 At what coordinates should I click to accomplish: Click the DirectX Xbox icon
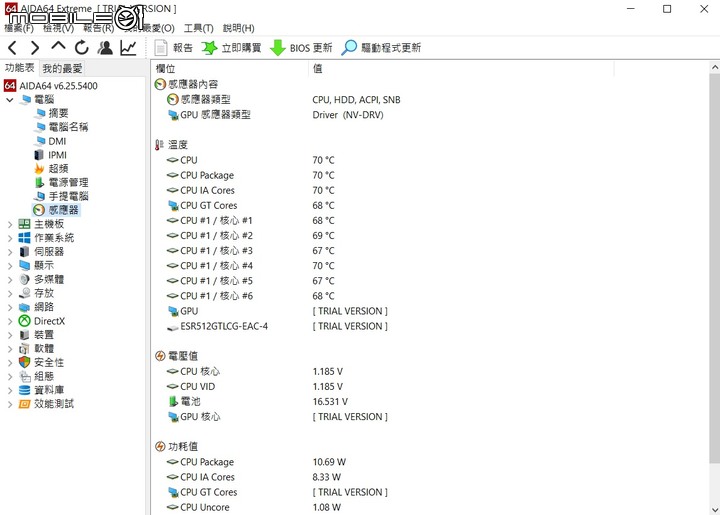coord(24,321)
